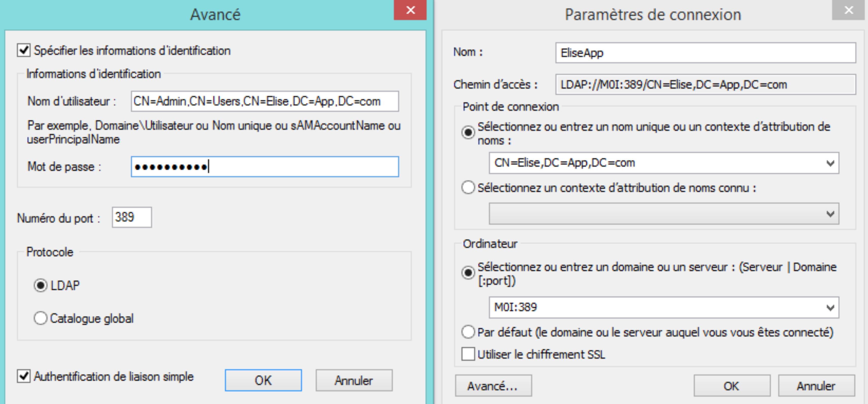868x404 pixels.
Task: Choose Par défaut computer option
Action: tap(468, 332)
